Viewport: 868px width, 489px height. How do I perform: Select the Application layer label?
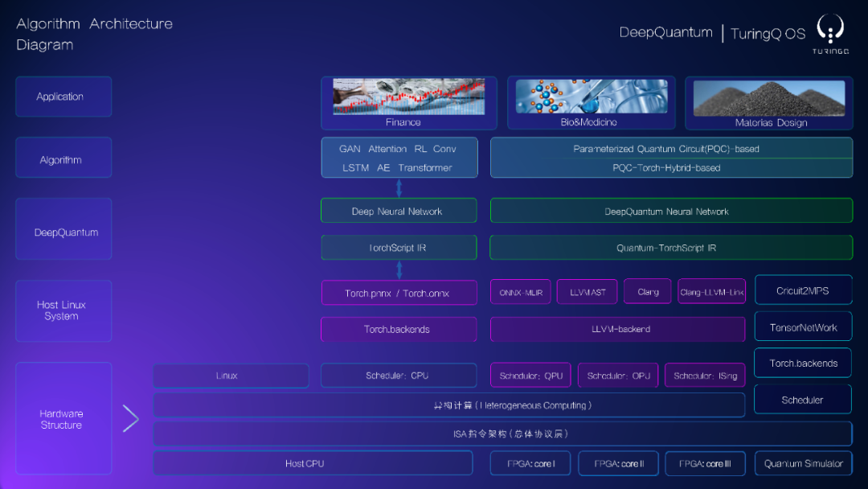point(63,97)
